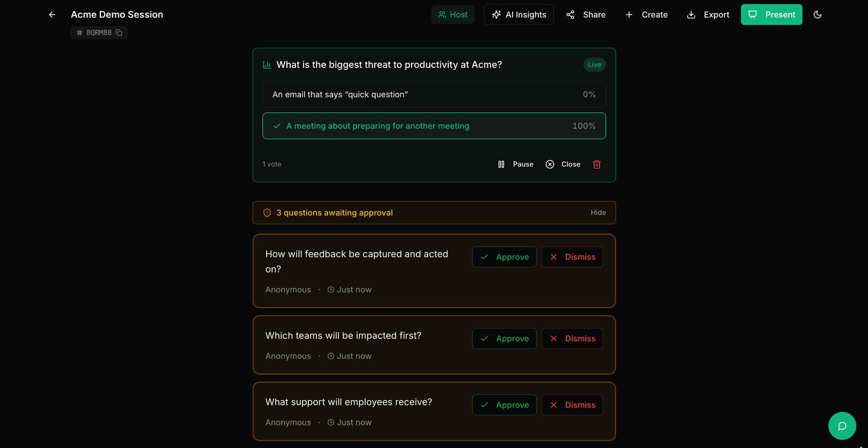Viewport: 868px width, 448px height.
Task: Copy the session code BQRMB8
Action: click(x=119, y=33)
